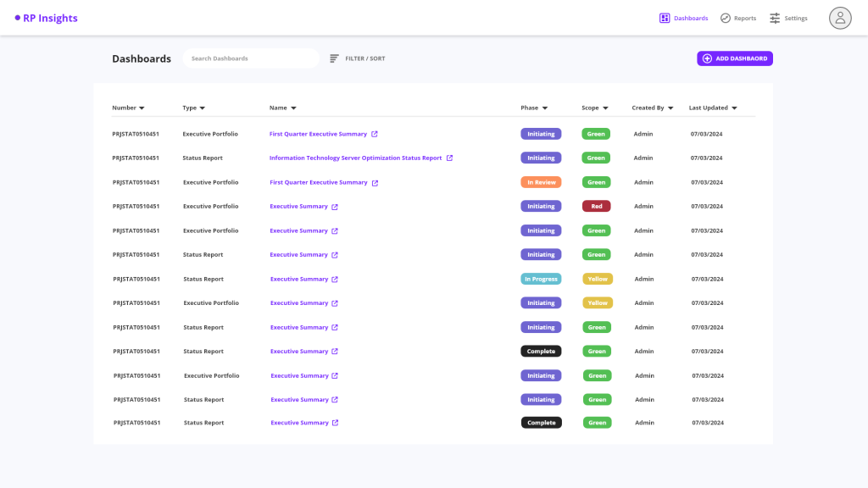Go to the Reports menu item
The width and height of the screenshot is (868, 488).
745,18
